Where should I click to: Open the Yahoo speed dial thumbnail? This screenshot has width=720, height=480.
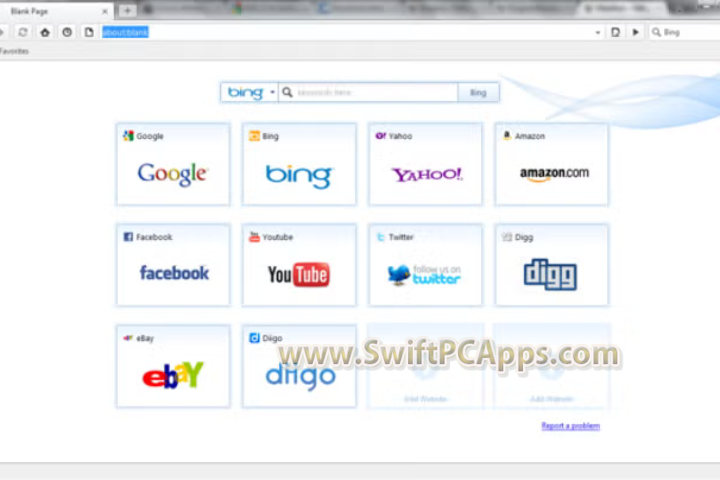coord(425,164)
